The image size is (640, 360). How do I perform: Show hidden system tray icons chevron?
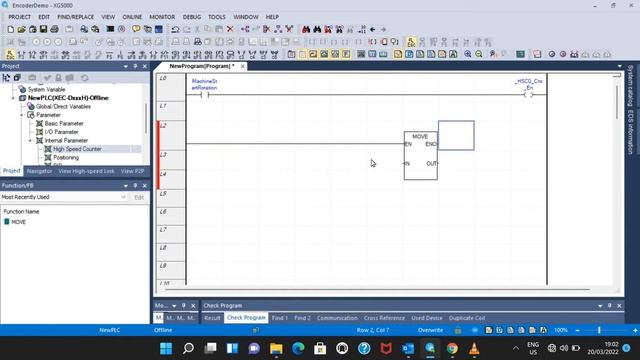(516, 348)
